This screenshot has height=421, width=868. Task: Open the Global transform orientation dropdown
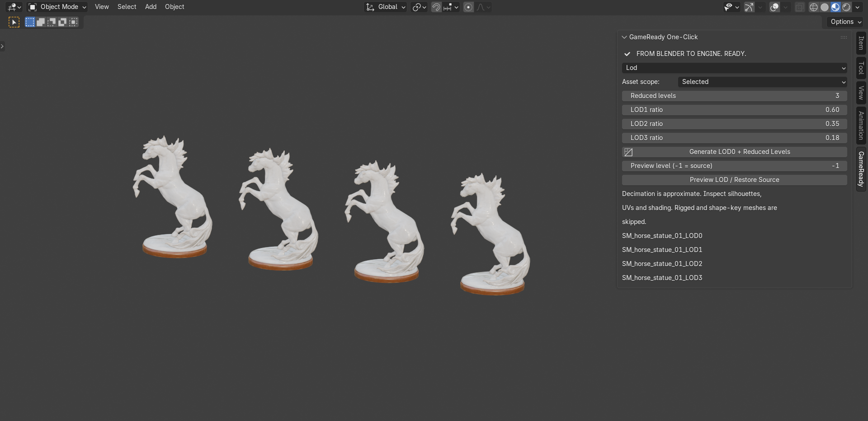tap(386, 7)
